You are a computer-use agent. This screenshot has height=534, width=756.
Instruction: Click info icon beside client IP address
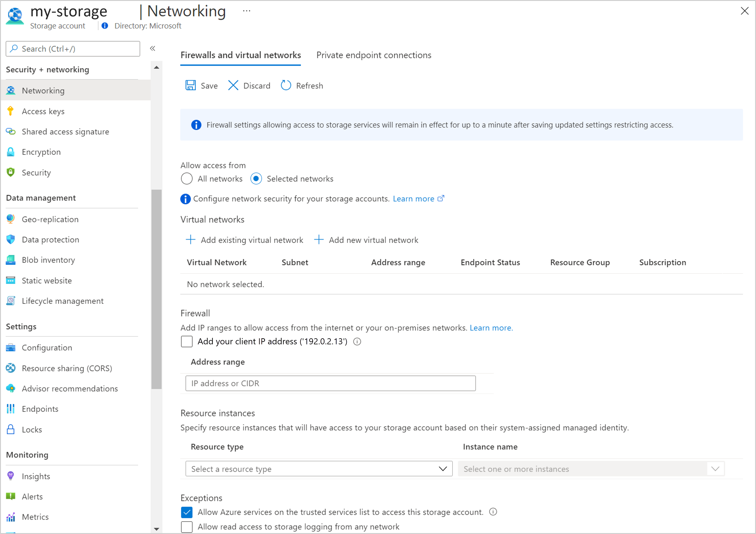[357, 342]
